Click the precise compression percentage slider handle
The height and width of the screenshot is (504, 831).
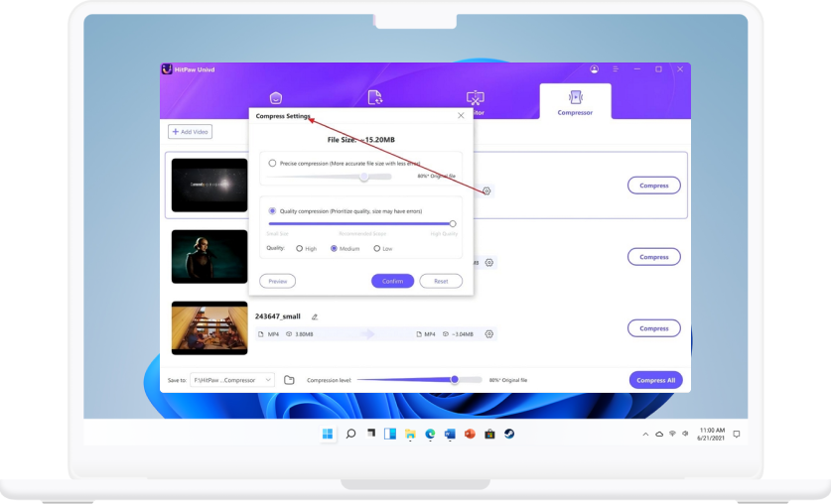tap(363, 177)
